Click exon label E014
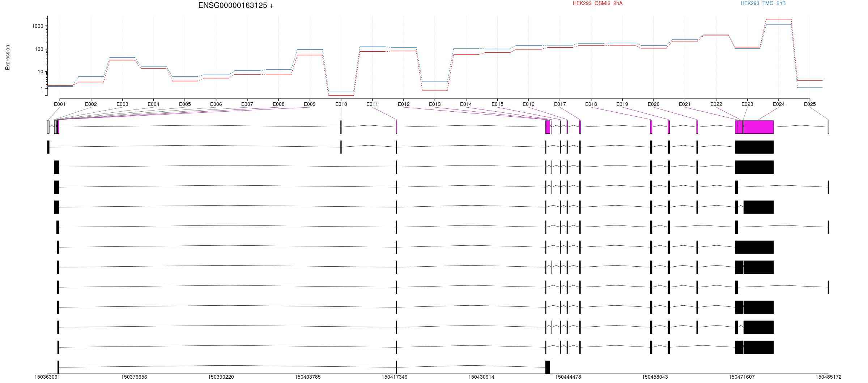Image resolution: width=868 pixels, height=383 pixels. click(x=466, y=104)
